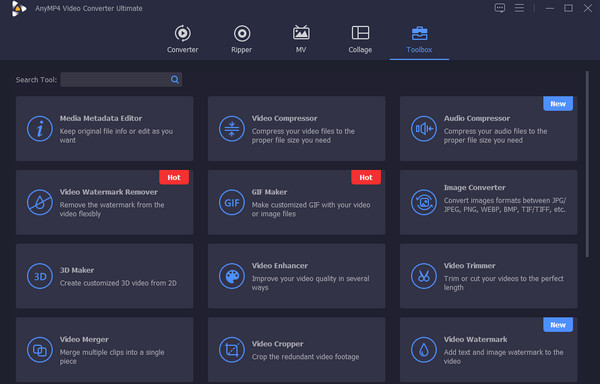Switch to the Ripper tab
This screenshot has width=600, height=384.
[x=241, y=39]
